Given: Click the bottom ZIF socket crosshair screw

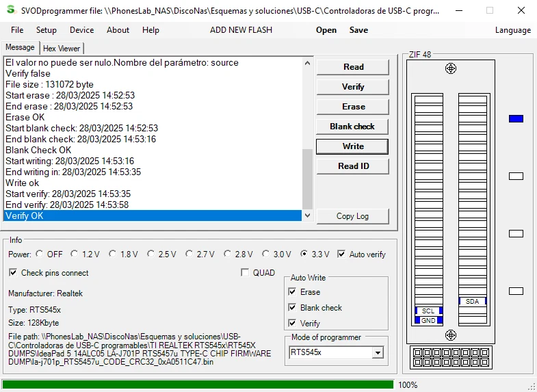Looking at the screenshot, I should (450, 335).
